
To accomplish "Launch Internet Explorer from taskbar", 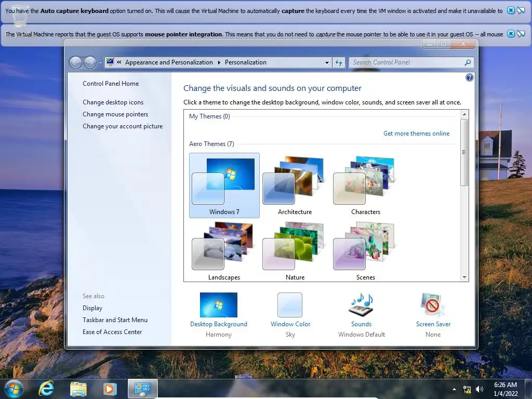I will point(46,389).
